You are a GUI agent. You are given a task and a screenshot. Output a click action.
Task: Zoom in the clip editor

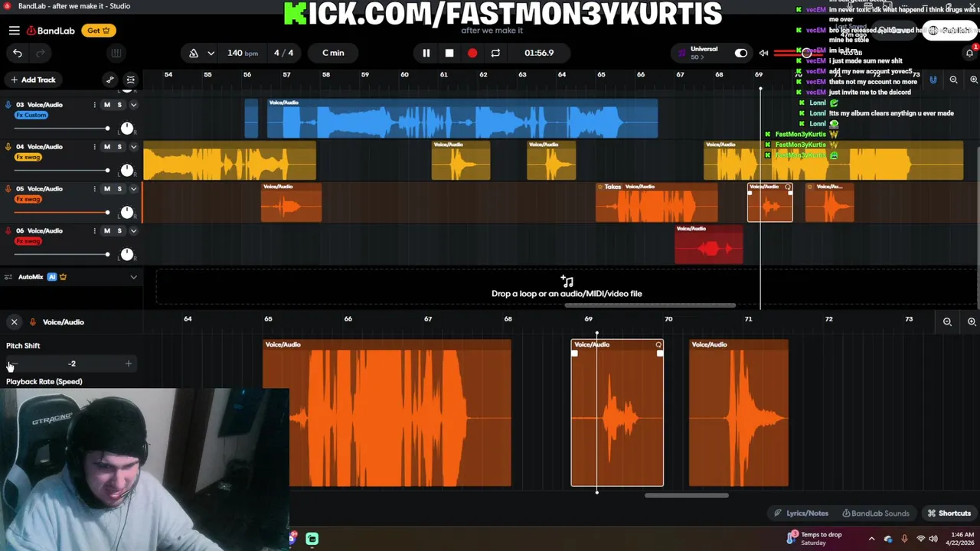972,322
